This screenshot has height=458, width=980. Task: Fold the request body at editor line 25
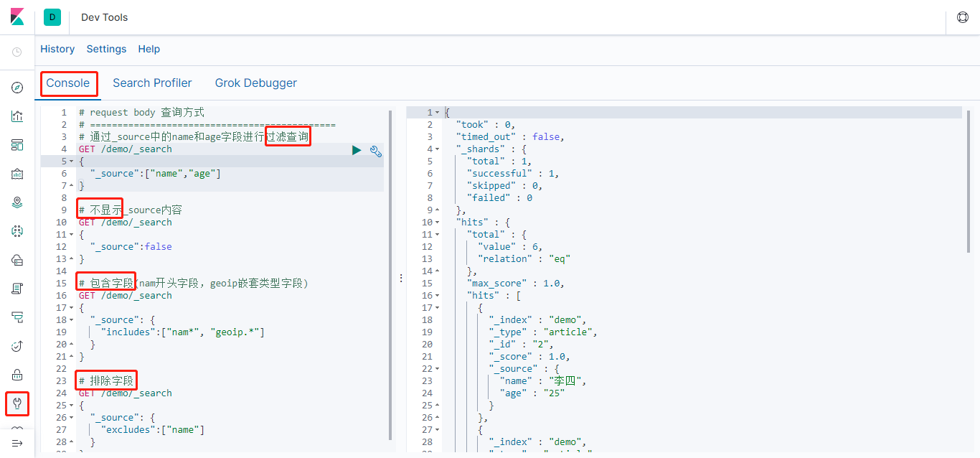[71, 406]
